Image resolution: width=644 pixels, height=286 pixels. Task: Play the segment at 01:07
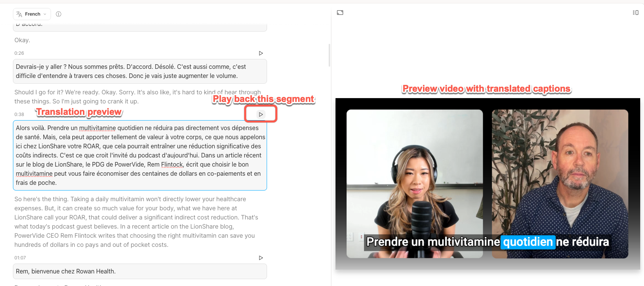pyautogui.click(x=261, y=258)
